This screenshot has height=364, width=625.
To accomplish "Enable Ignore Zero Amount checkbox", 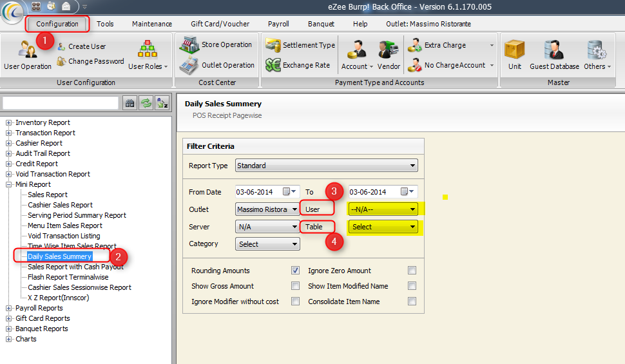I will (412, 271).
